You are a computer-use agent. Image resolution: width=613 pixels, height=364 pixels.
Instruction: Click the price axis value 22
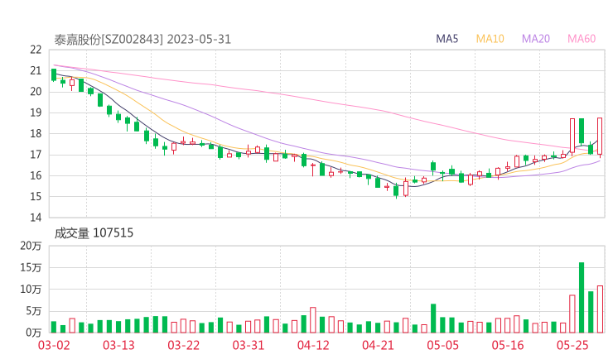(x=36, y=50)
